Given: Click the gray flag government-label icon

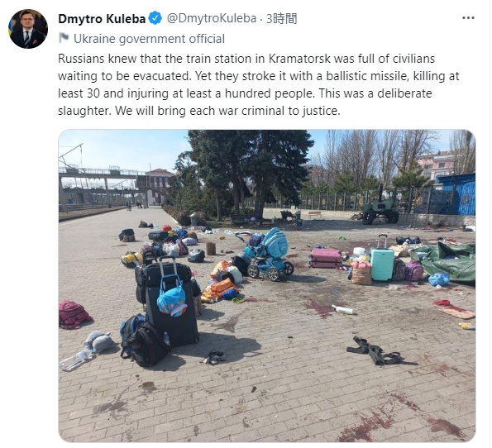Looking at the screenshot, I should pyautogui.click(x=64, y=38).
